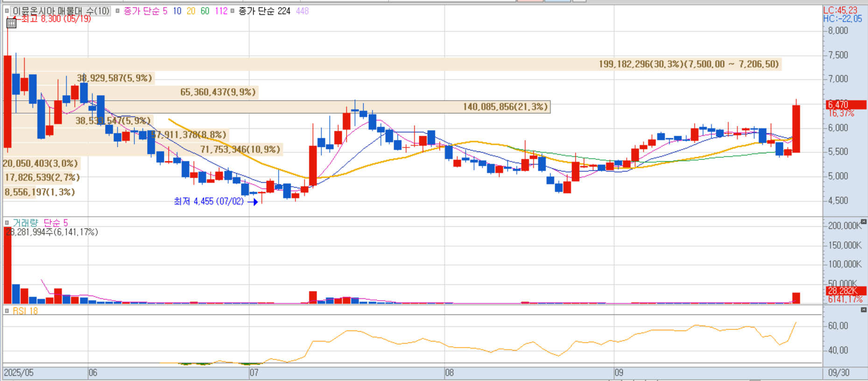The width and height of the screenshot is (868, 381).
Task: Click the magenta 112-period MA value
Action: [221, 11]
